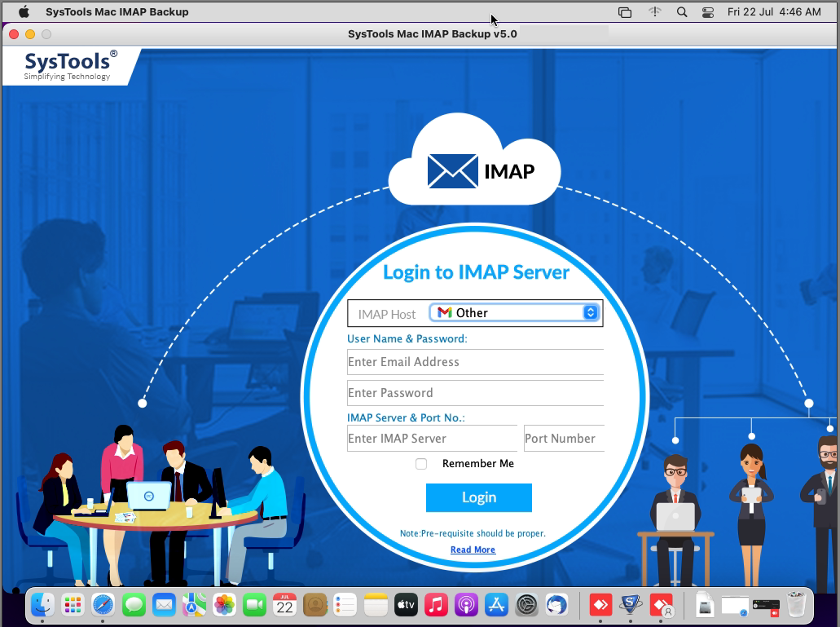This screenshot has width=840, height=627.
Task: Open Finder from the dock
Action: pos(42,606)
